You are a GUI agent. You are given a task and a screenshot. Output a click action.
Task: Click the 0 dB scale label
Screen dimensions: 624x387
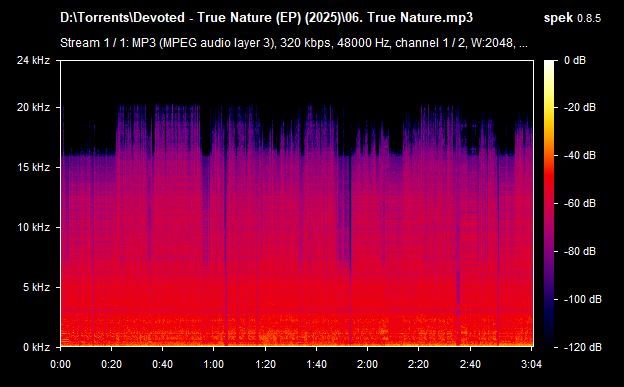[x=575, y=61]
